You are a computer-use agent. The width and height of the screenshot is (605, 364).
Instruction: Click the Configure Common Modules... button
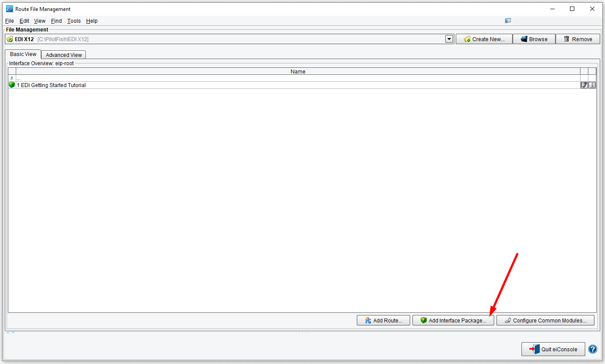click(545, 320)
